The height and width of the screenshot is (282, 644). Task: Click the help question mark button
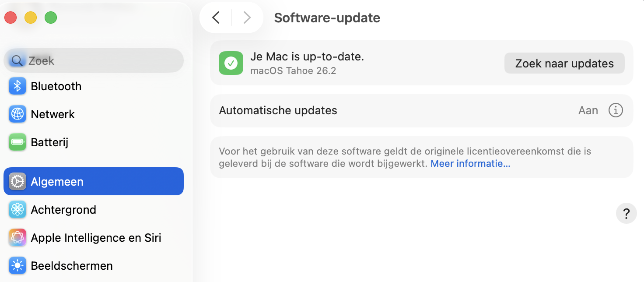pyautogui.click(x=626, y=213)
